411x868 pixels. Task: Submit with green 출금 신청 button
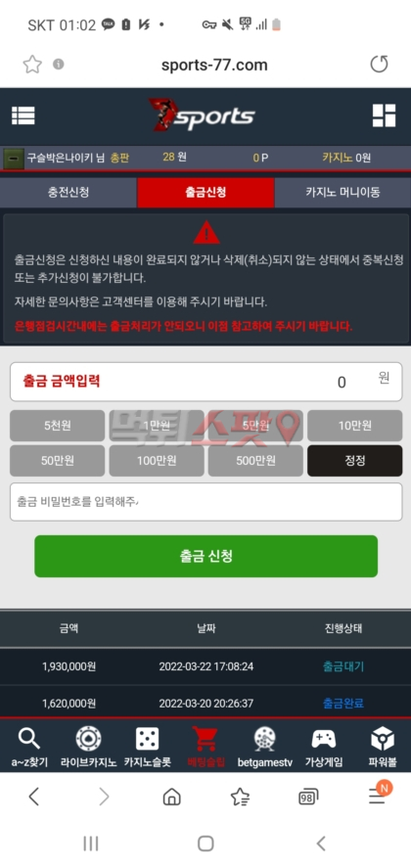pyautogui.click(x=206, y=557)
